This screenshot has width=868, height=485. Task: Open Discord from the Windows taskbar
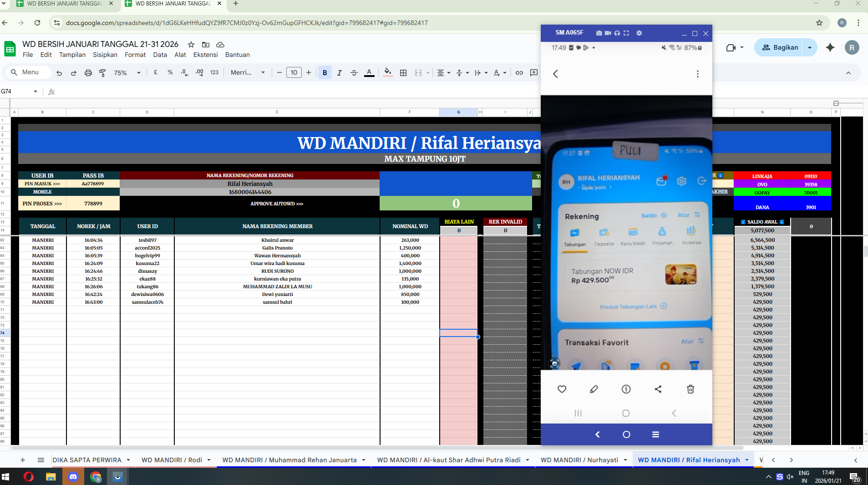point(73,477)
